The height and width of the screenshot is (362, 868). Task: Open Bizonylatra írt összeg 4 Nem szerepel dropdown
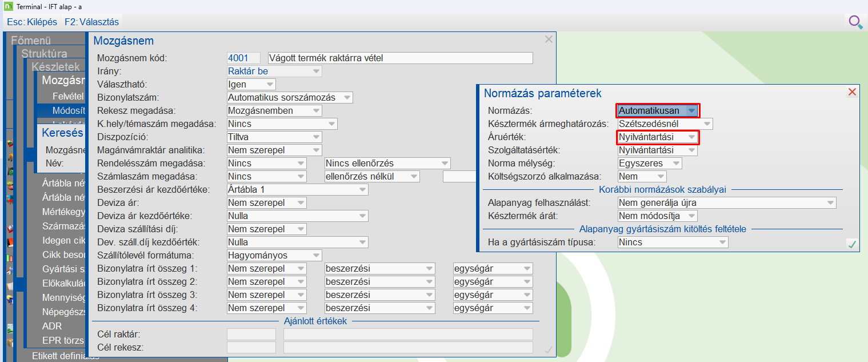[x=267, y=308]
